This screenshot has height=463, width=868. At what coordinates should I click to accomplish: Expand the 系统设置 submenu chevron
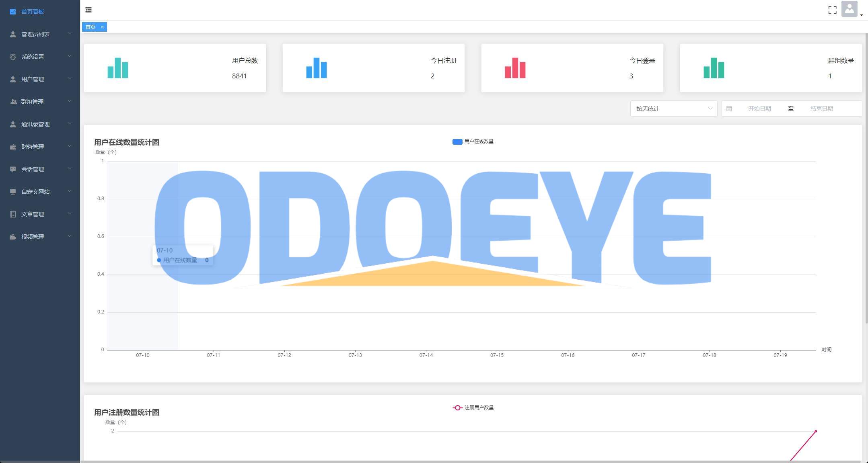pos(69,56)
